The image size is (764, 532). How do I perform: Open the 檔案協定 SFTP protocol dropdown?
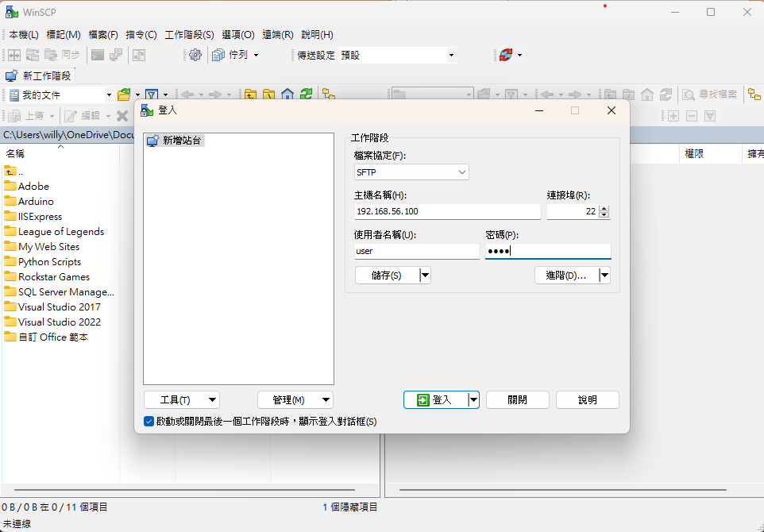point(411,172)
